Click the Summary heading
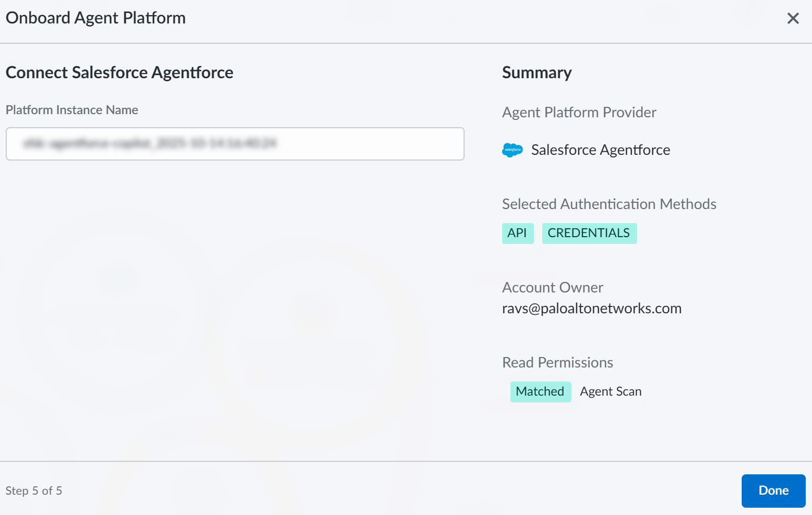This screenshot has width=812, height=515. (x=536, y=72)
